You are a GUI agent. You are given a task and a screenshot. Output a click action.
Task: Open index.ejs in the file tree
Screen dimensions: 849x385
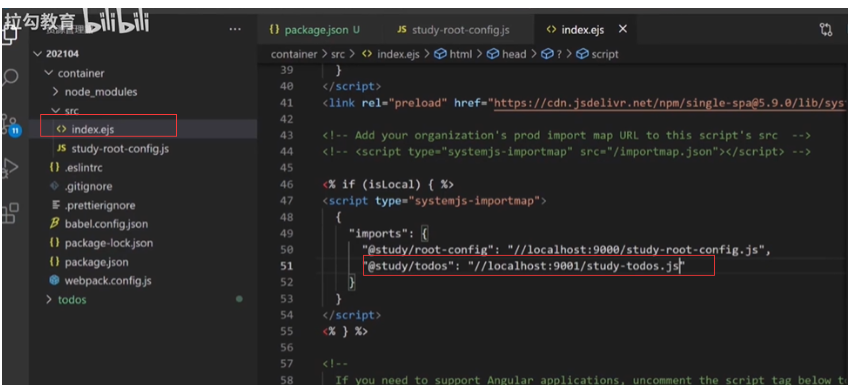coord(93,129)
